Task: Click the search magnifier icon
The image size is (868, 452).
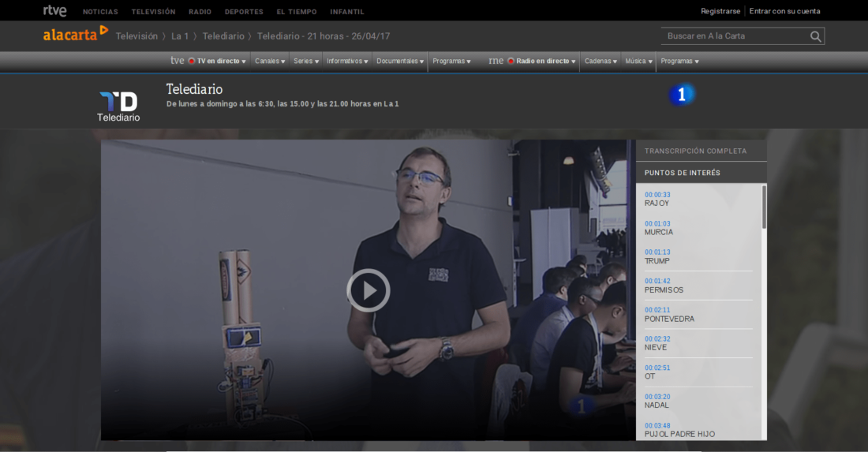Action: (x=815, y=36)
